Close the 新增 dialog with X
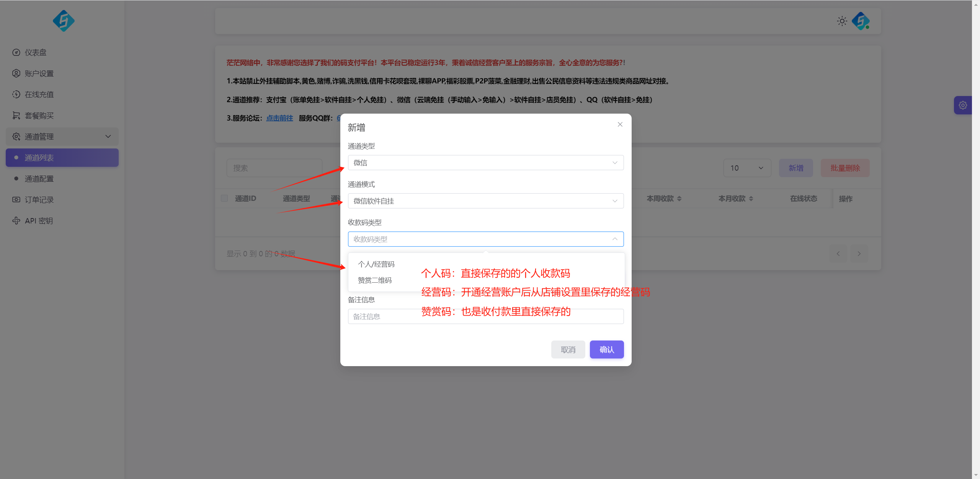This screenshot has height=479, width=980. [620, 124]
